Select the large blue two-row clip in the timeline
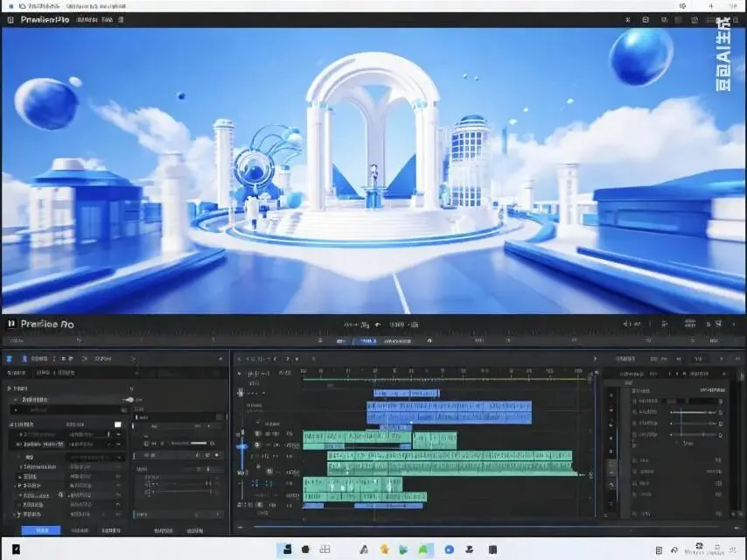Screen dimensions: 747x560 click(x=449, y=412)
